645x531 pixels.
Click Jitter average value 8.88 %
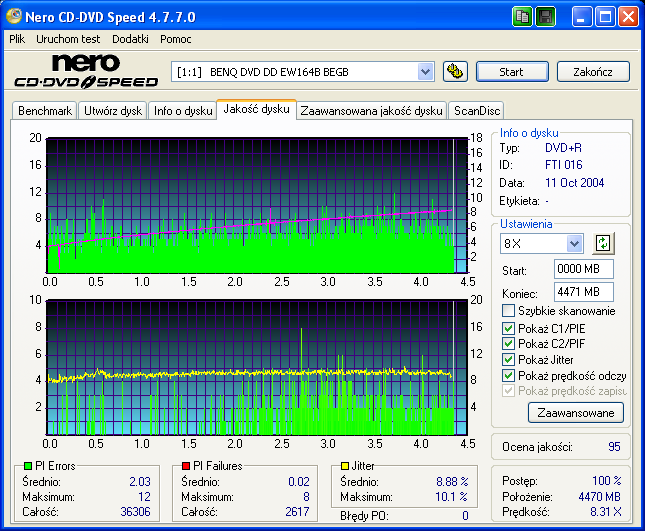click(452, 481)
